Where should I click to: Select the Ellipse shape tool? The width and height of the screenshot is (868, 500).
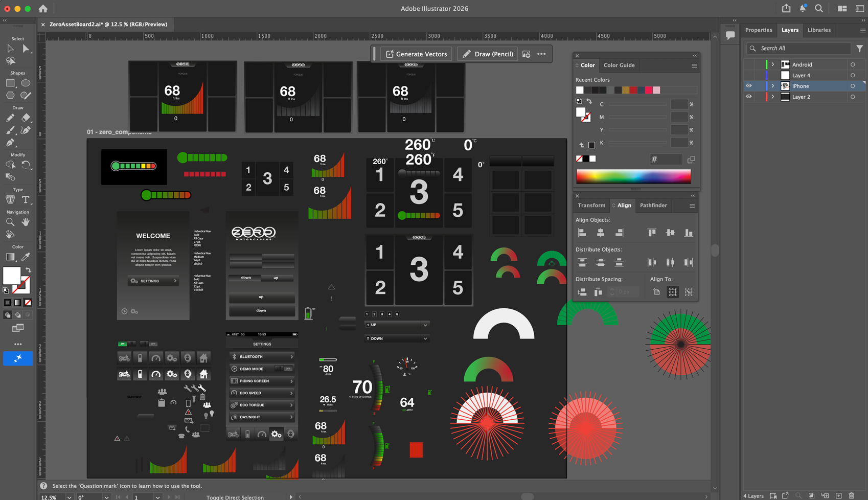(26, 83)
